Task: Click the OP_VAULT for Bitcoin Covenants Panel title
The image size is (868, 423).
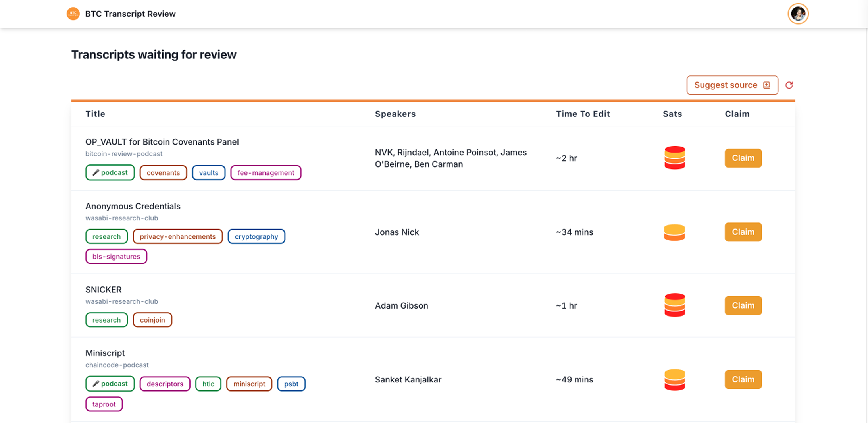Action: 162,142
